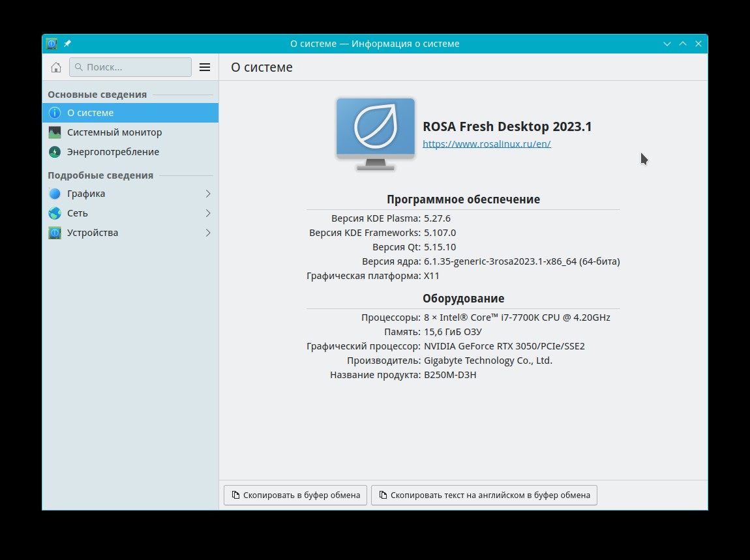Click the kernel version 6.1.35-generic value

click(x=522, y=261)
